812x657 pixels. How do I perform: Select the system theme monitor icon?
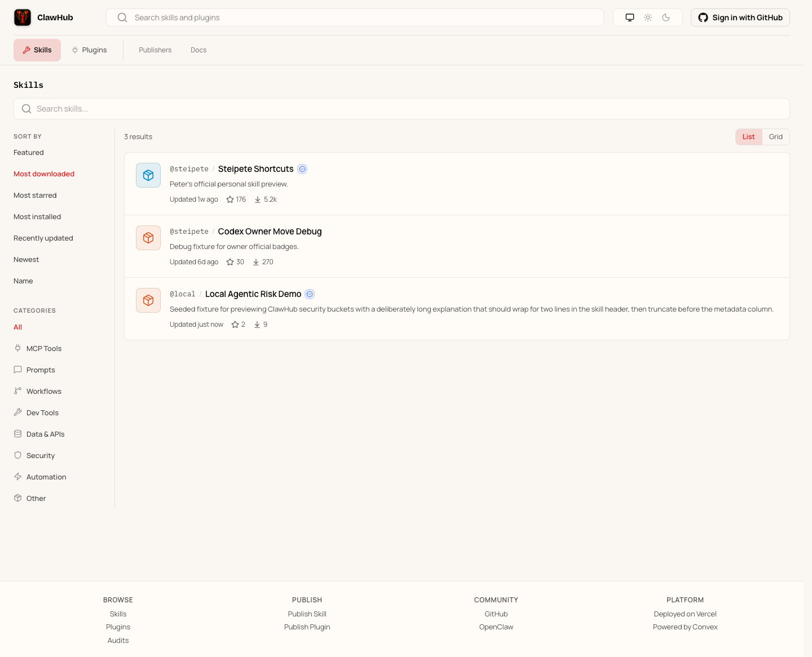[630, 17]
